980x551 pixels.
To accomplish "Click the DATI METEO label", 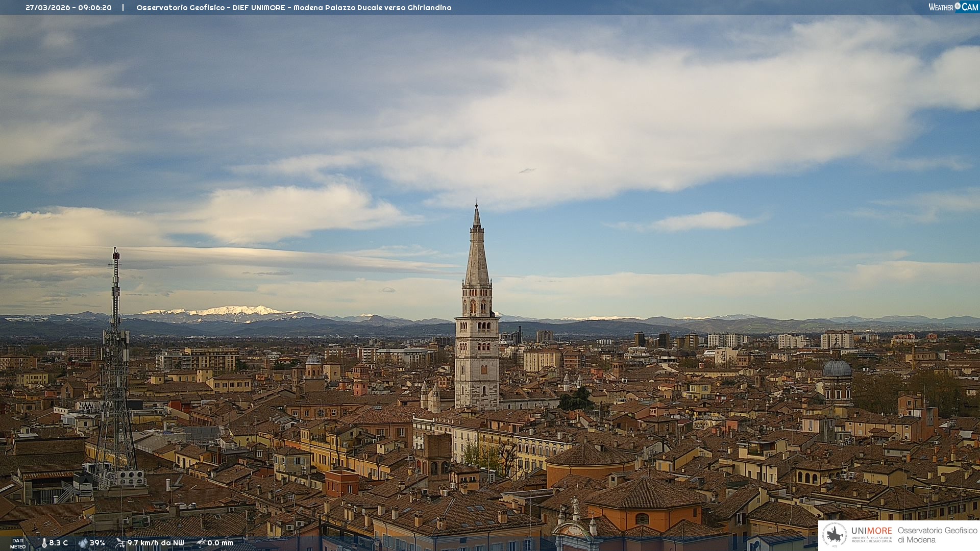I will [x=18, y=543].
